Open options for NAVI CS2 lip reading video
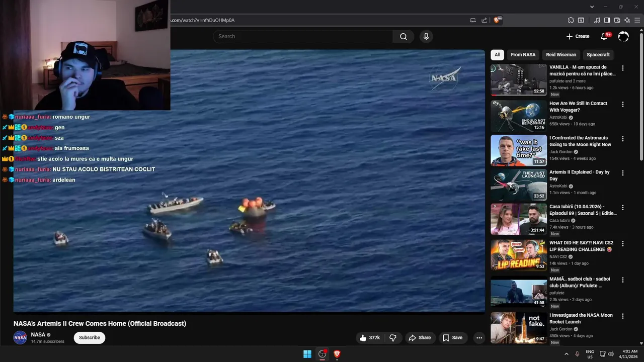This screenshot has height=362, width=644. [x=623, y=243]
